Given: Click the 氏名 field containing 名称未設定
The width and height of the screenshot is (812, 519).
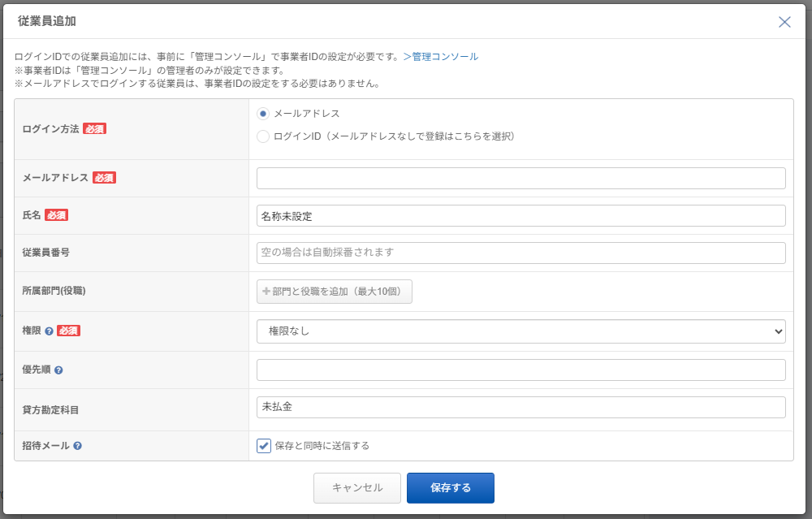Looking at the screenshot, I should pos(520,215).
